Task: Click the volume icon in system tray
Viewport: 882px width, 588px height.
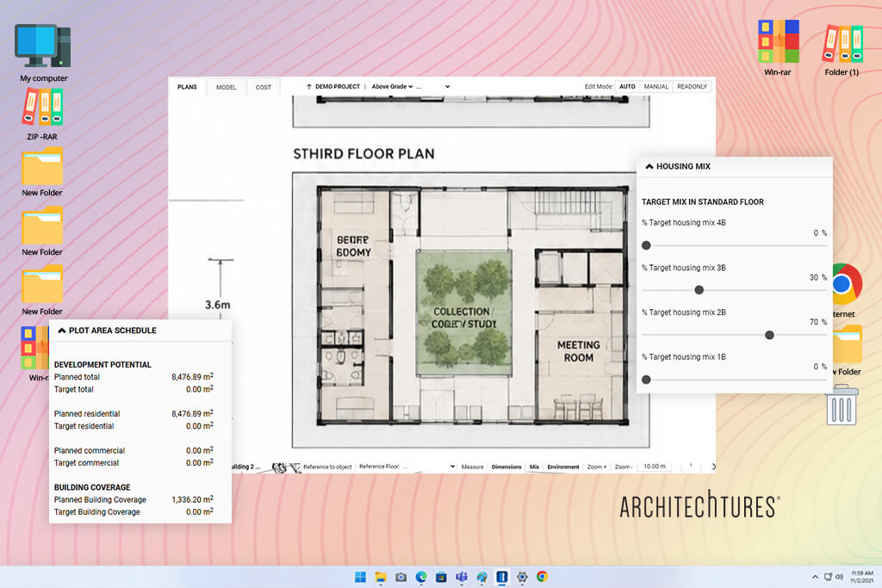Action: 839,577
